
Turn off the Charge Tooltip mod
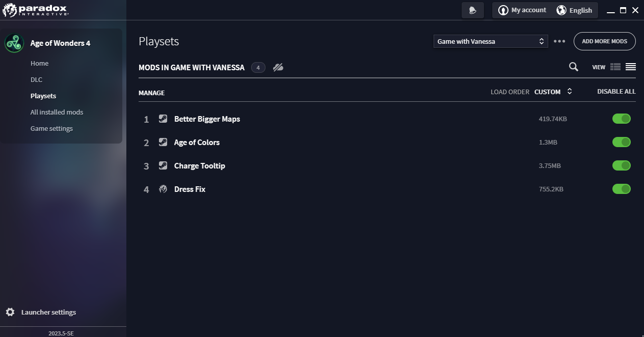coord(621,165)
